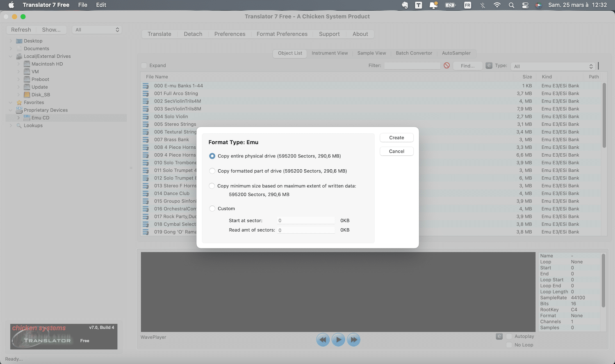Click the Filter text field
615x364 pixels.
412,66
